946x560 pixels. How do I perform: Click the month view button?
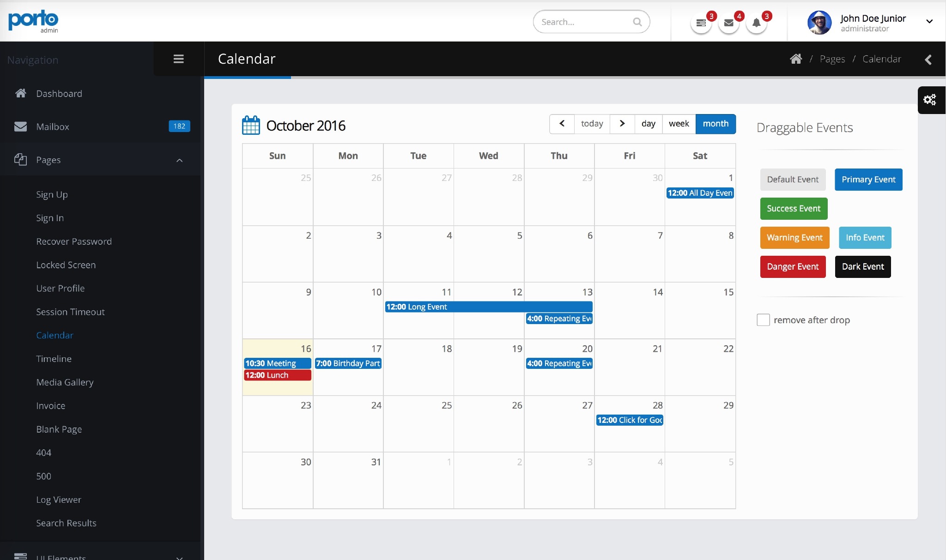click(x=716, y=123)
